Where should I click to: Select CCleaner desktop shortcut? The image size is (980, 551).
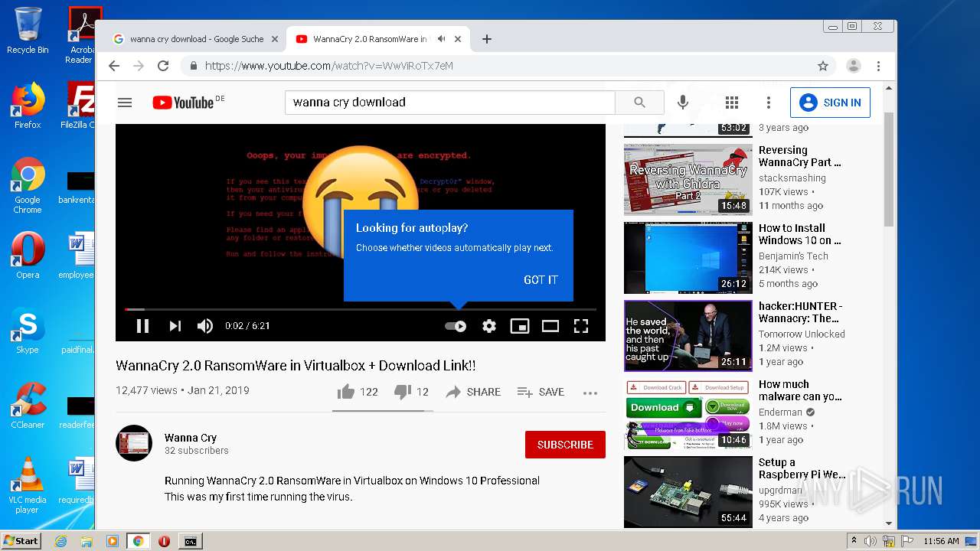(28, 406)
